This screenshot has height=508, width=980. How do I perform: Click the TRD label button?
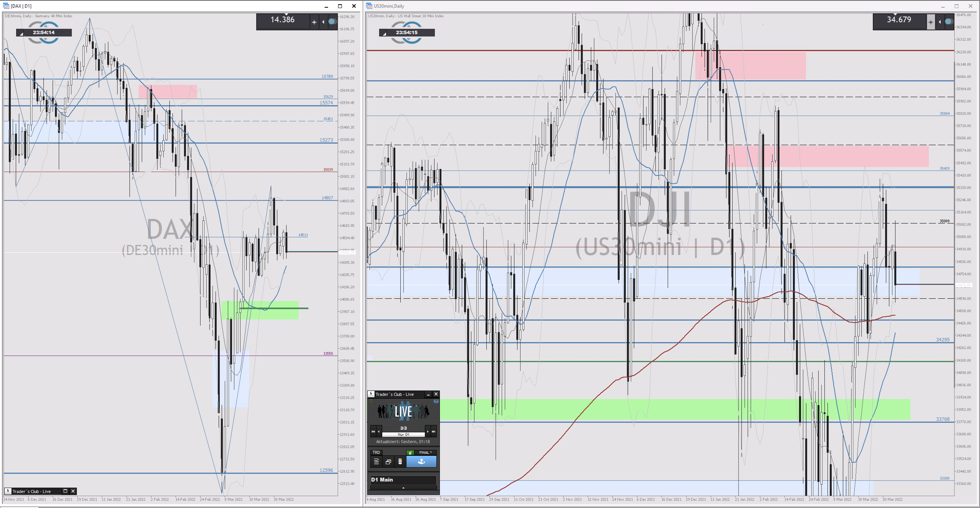pyautogui.click(x=376, y=453)
